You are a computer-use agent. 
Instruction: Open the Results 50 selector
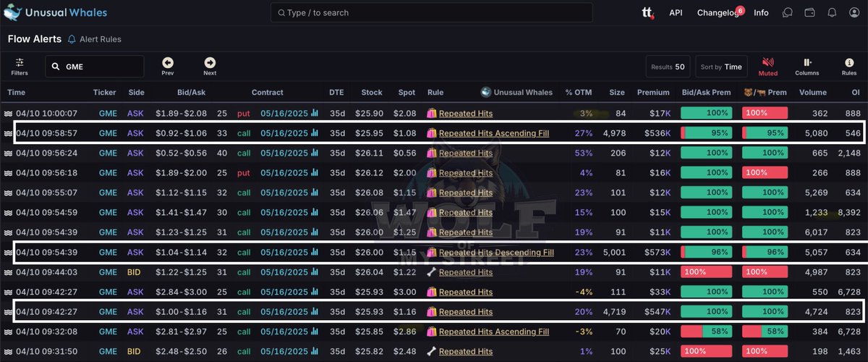click(x=668, y=67)
